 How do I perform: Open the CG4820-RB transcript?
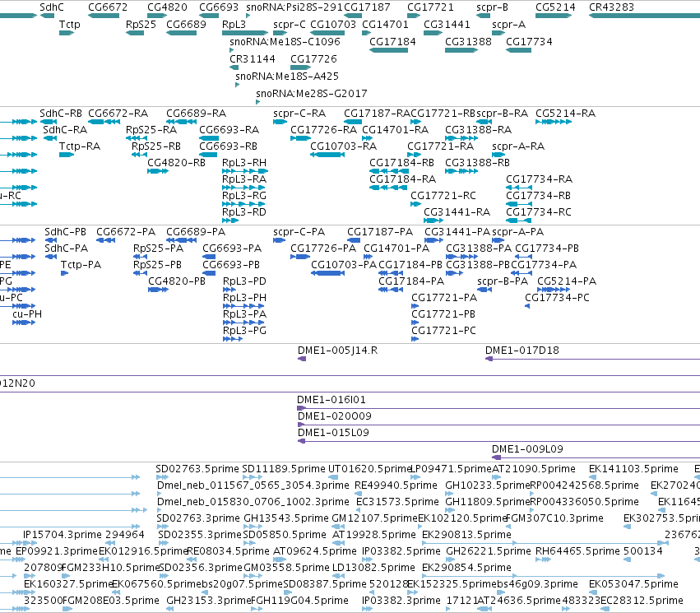pos(158,171)
